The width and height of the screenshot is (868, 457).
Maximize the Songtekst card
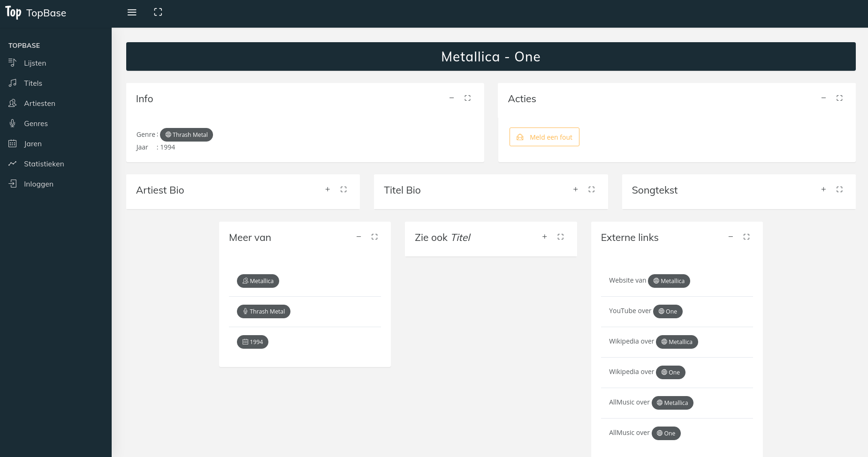pyautogui.click(x=839, y=189)
